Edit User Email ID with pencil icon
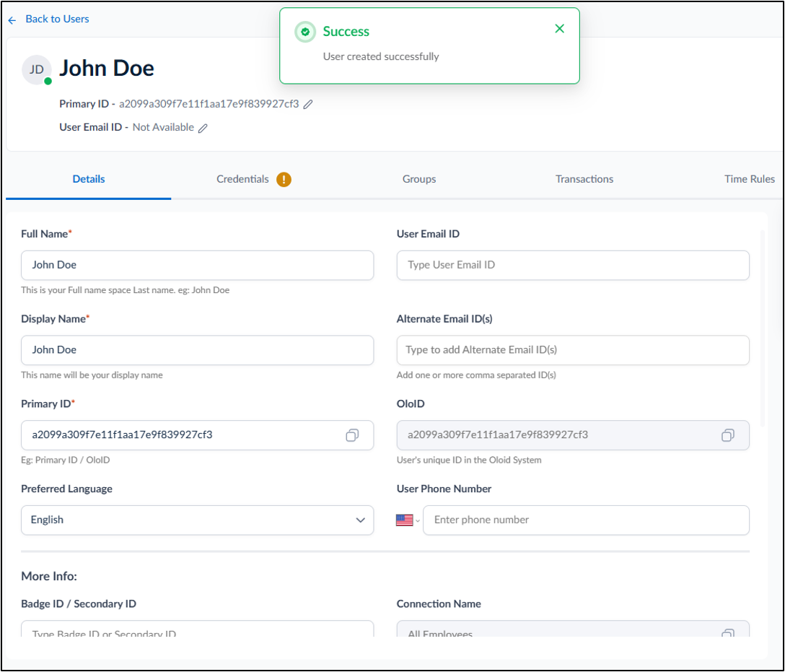This screenshot has height=672, width=785. (203, 128)
